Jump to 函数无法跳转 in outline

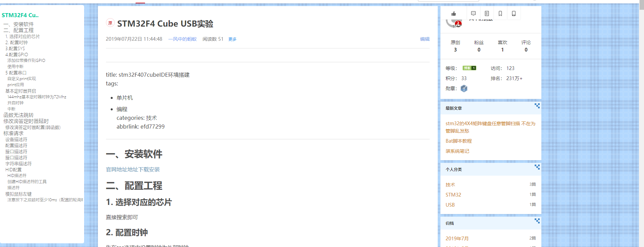click(19, 115)
